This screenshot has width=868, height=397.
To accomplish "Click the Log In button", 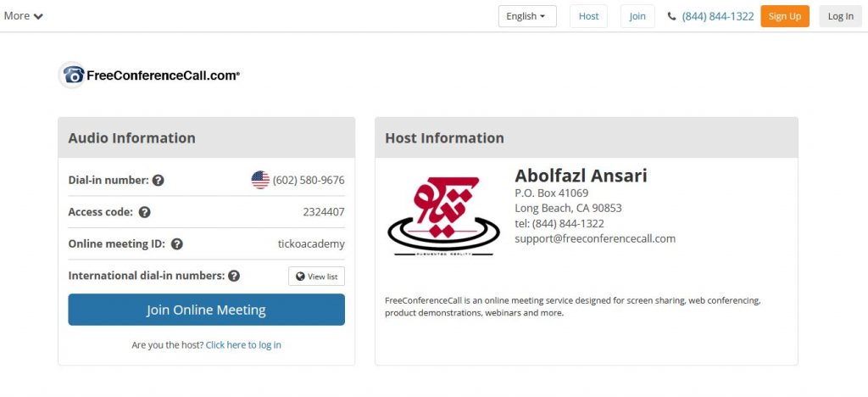I will pyautogui.click(x=840, y=16).
